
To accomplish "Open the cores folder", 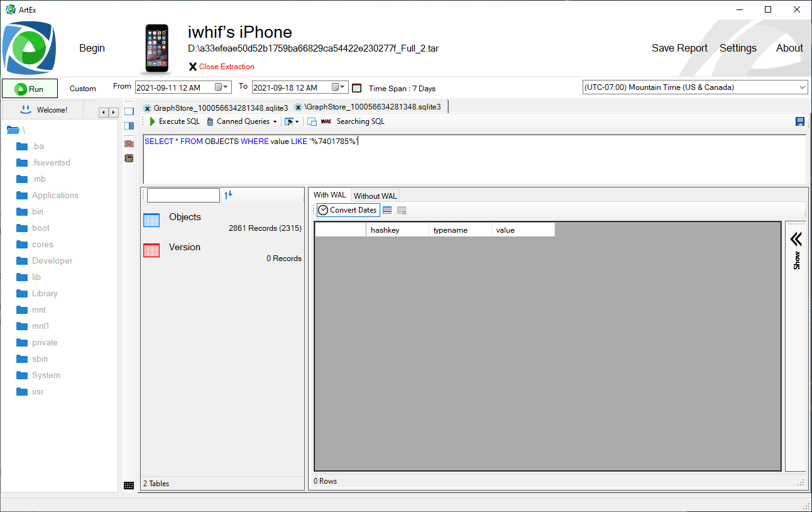I will point(35,245).
